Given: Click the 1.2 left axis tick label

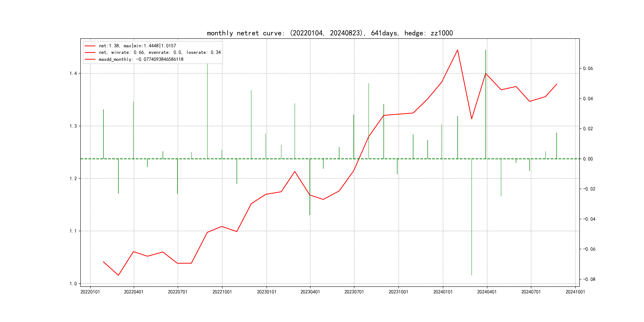Looking at the screenshot, I should coord(73,178).
